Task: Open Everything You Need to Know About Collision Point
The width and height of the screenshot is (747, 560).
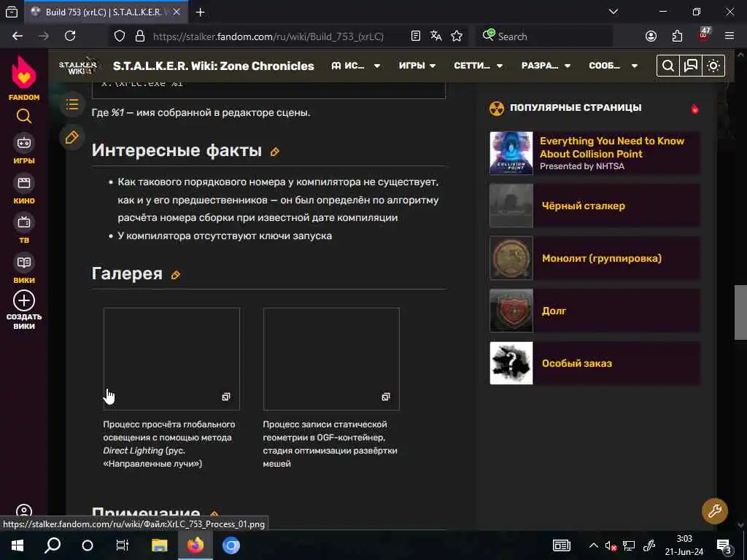Action: click(612, 147)
